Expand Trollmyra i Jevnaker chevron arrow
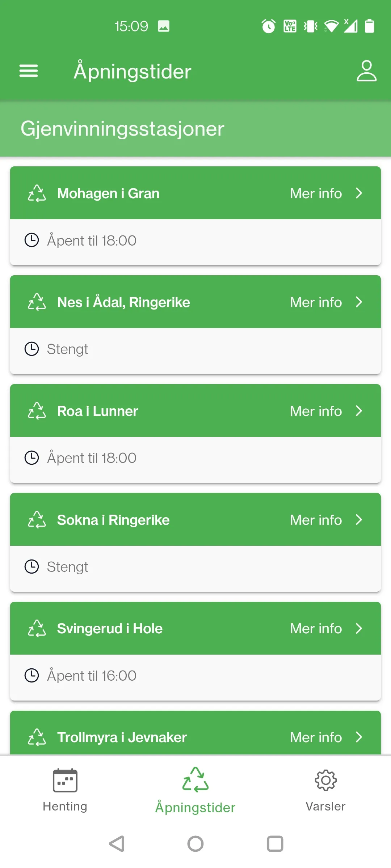This screenshot has width=391, height=868. pos(359,737)
